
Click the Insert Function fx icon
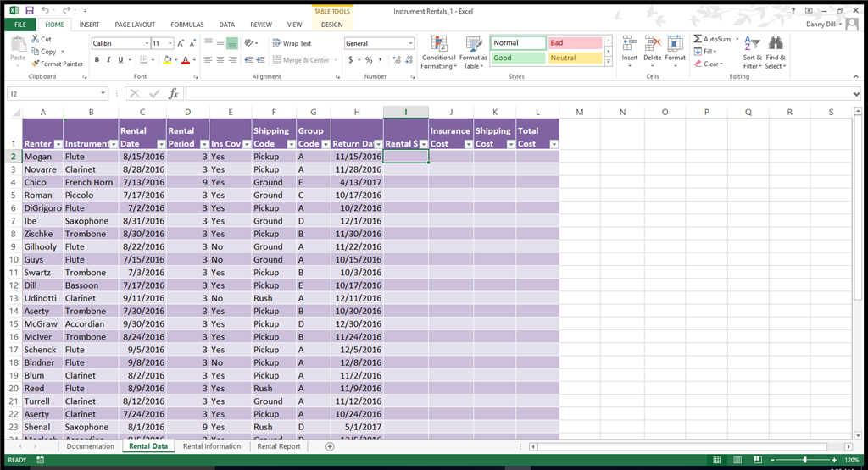(173, 93)
